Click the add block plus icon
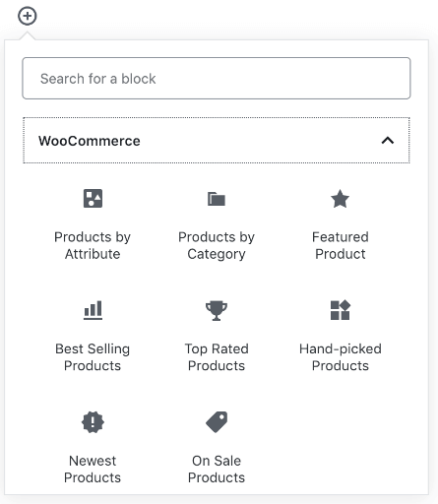Viewport: 438px width, 504px height. pos(28,16)
